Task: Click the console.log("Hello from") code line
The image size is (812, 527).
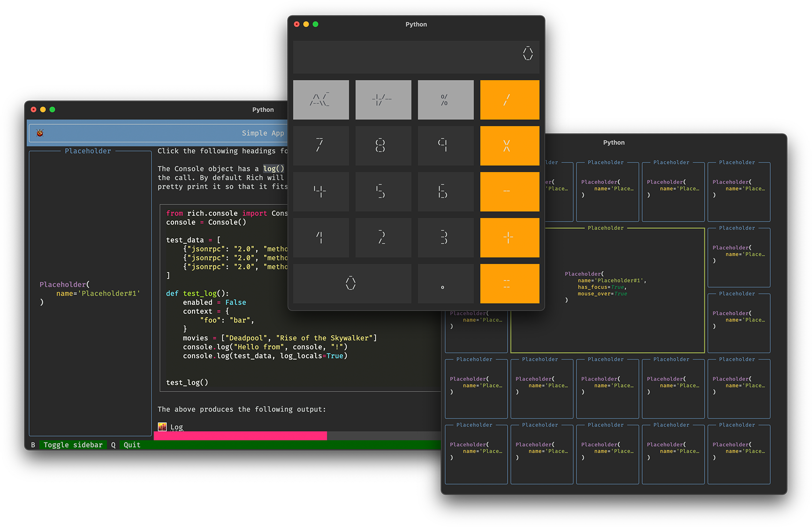Action: 265,347
